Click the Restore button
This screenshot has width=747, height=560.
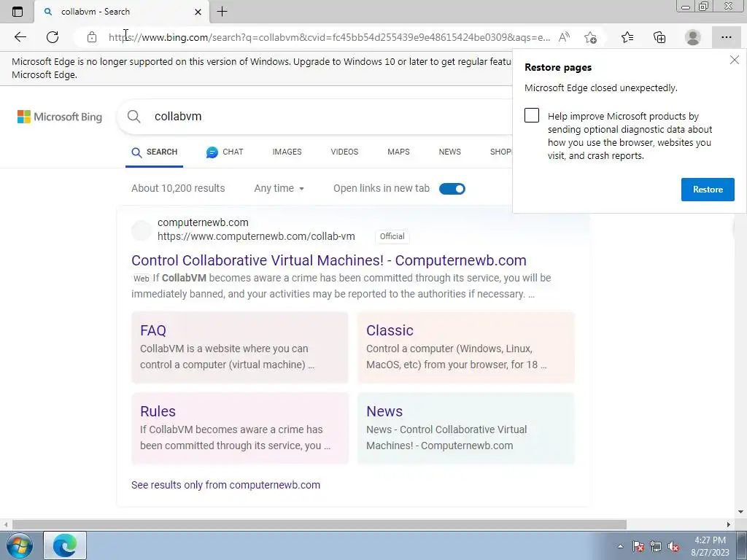tap(708, 190)
